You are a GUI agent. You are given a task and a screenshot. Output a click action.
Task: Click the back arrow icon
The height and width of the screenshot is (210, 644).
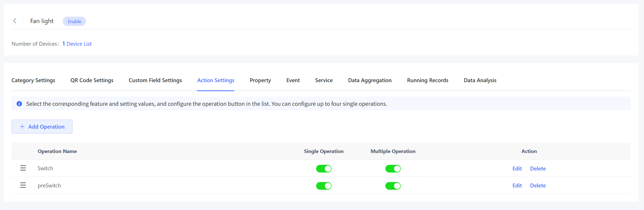15,21
